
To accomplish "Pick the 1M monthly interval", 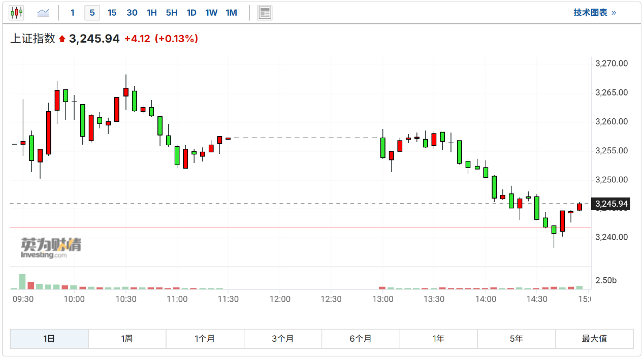I will tap(231, 13).
